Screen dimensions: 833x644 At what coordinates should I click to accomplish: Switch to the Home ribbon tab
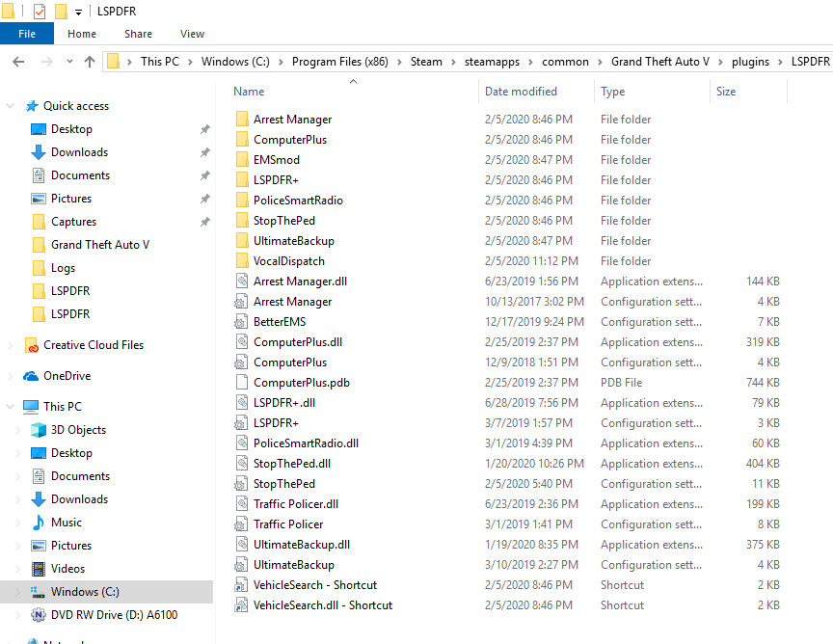coord(82,34)
